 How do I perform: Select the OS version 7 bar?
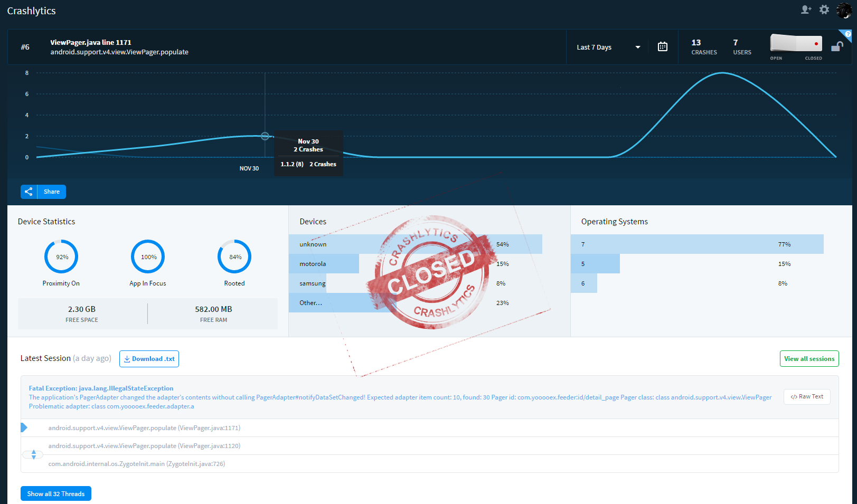[696, 244]
